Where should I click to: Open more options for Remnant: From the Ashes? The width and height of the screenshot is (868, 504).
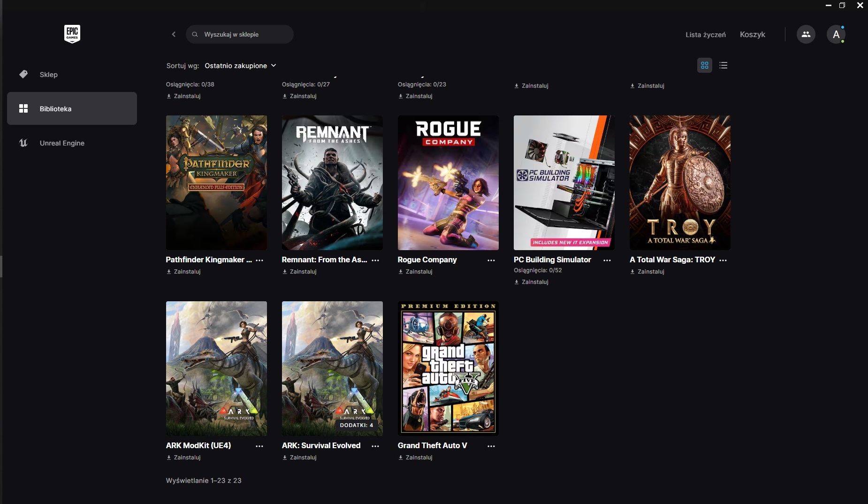375,260
